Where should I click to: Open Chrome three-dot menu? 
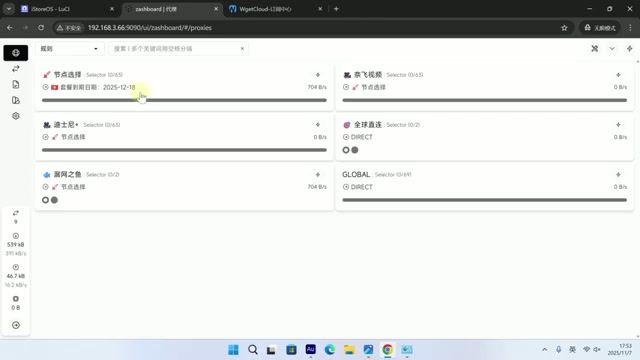(630, 28)
